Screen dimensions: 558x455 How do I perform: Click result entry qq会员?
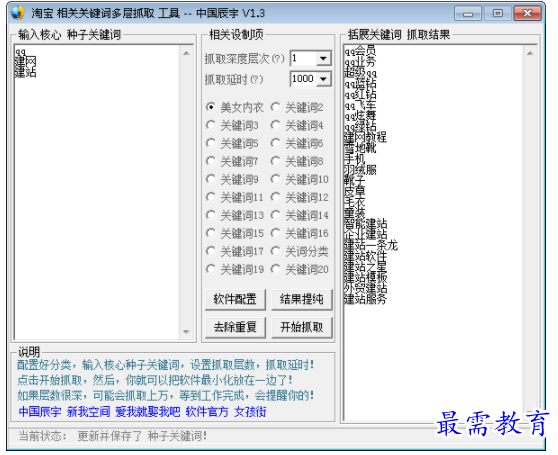tap(360, 51)
